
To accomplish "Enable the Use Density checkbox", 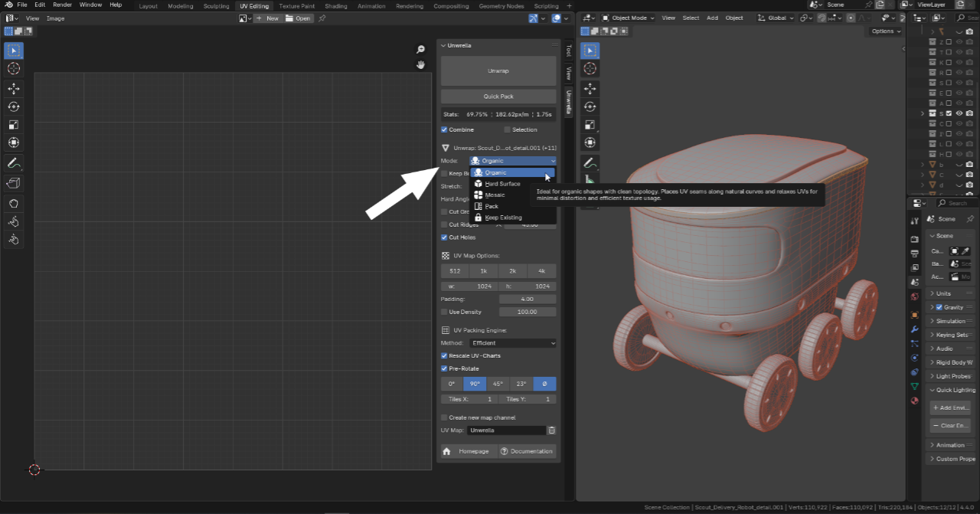I will (x=444, y=312).
